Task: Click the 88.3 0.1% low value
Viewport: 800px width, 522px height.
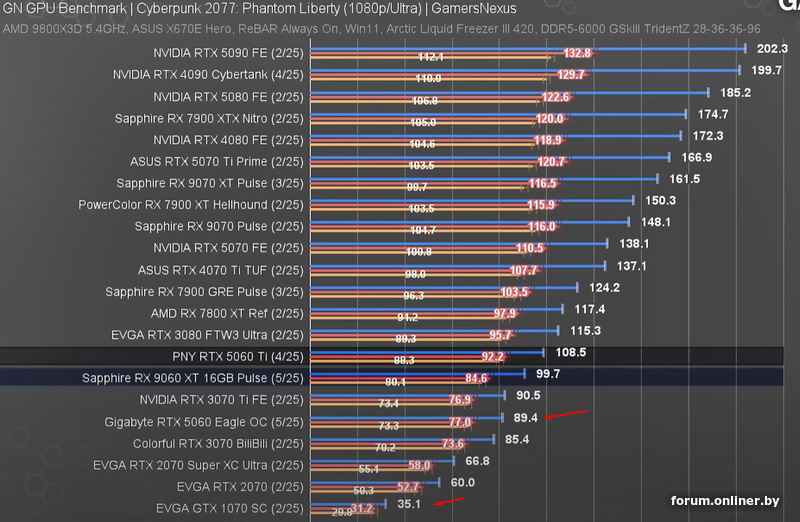Action: 404,361
